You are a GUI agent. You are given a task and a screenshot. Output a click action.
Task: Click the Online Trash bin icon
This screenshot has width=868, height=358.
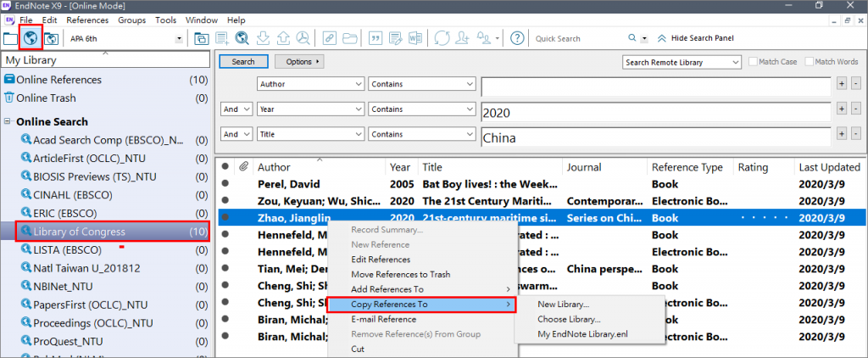coord(8,98)
